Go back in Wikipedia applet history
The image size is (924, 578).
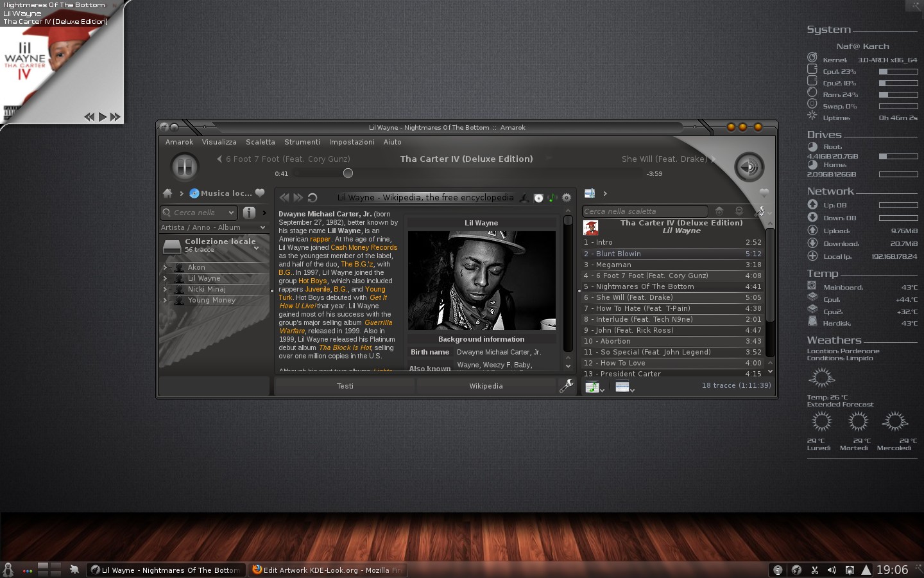click(x=284, y=198)
